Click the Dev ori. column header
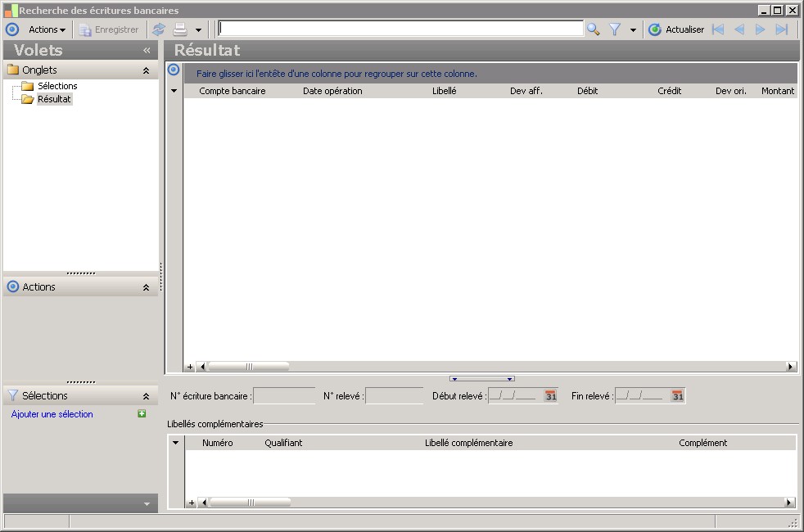The width and height of the screenshot is (804, 532). (x=730, y=91)
